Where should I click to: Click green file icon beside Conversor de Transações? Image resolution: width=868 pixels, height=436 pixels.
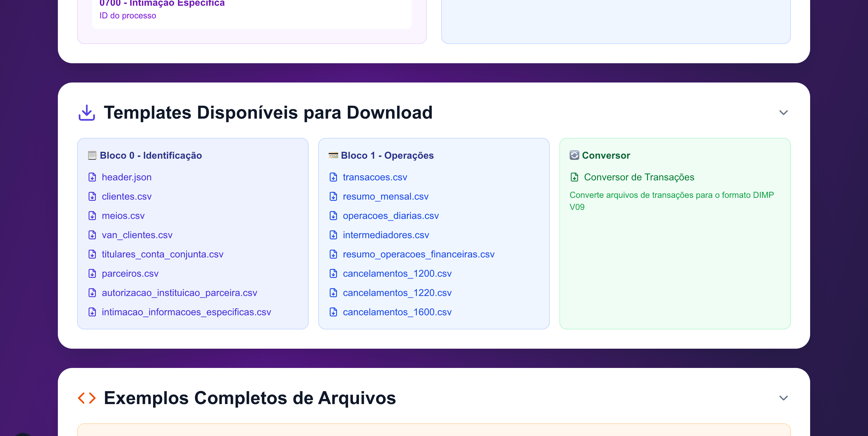coord(574,177)
